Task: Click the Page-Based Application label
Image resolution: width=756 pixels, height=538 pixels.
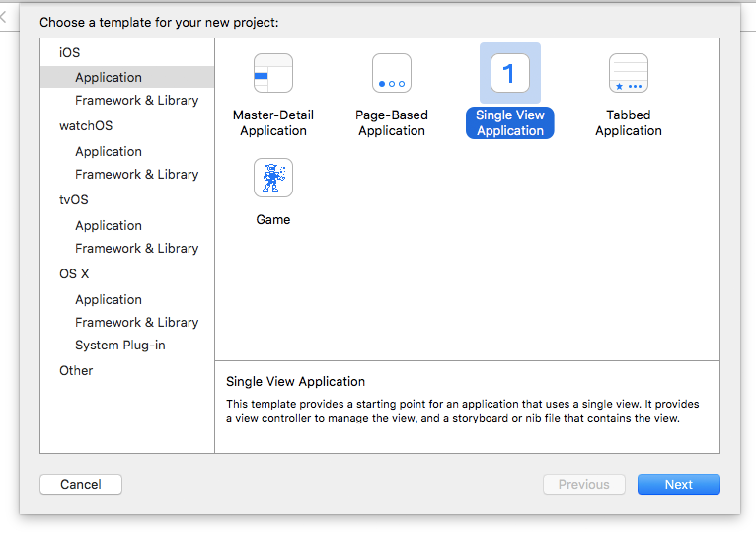Action: coord(392,123)
